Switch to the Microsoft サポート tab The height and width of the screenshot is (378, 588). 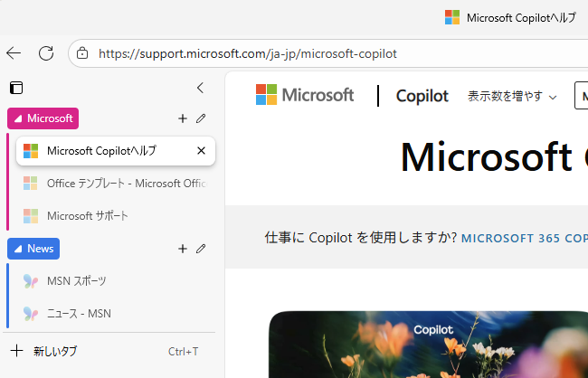click(116, 216)
